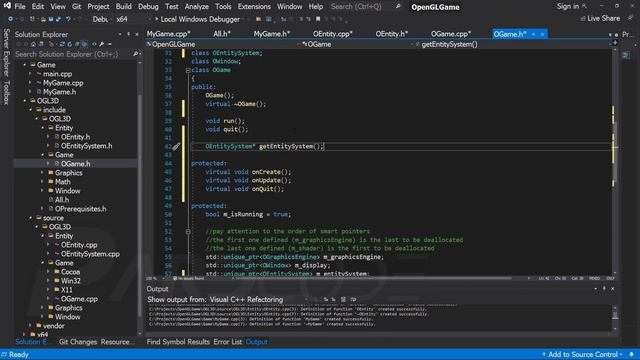Open the Extensions menu

point(254,7)
